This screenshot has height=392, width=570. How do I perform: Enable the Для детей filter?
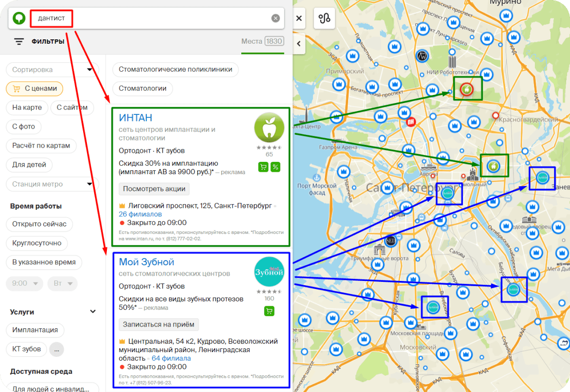[x=29, y=165]
